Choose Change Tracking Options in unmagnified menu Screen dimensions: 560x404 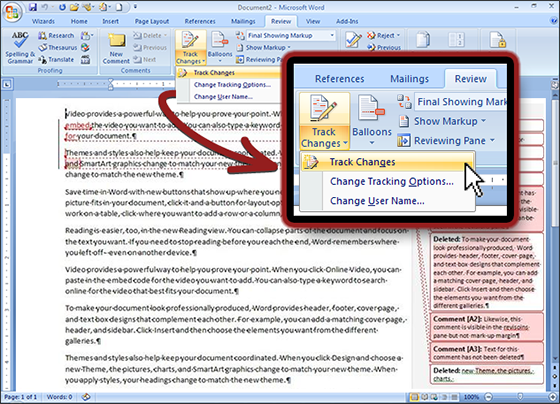pyautogui.click(x=232, y=85)
